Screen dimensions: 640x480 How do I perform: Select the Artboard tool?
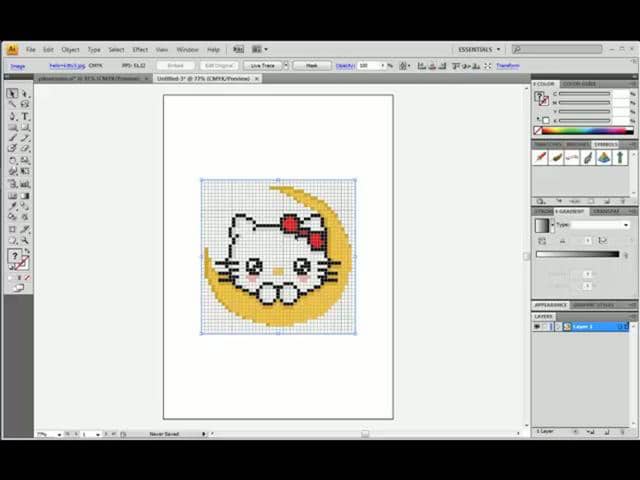[x=12, y=229]
